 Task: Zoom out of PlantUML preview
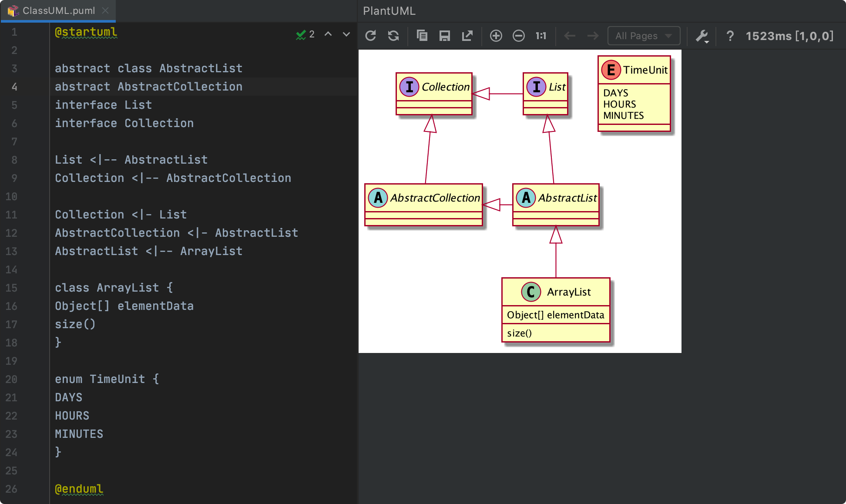click(x=518, y=36)
